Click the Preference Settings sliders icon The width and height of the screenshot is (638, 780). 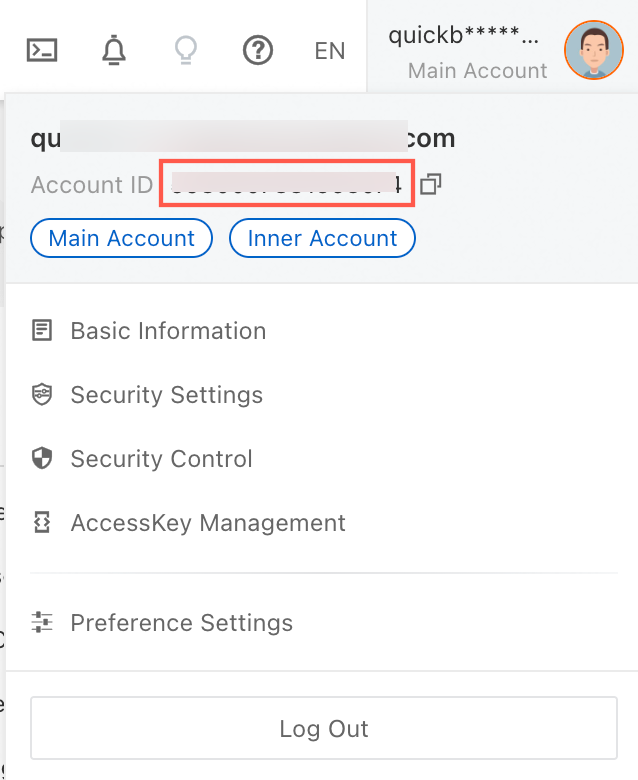pyautogui.click(x=42, y=623)
